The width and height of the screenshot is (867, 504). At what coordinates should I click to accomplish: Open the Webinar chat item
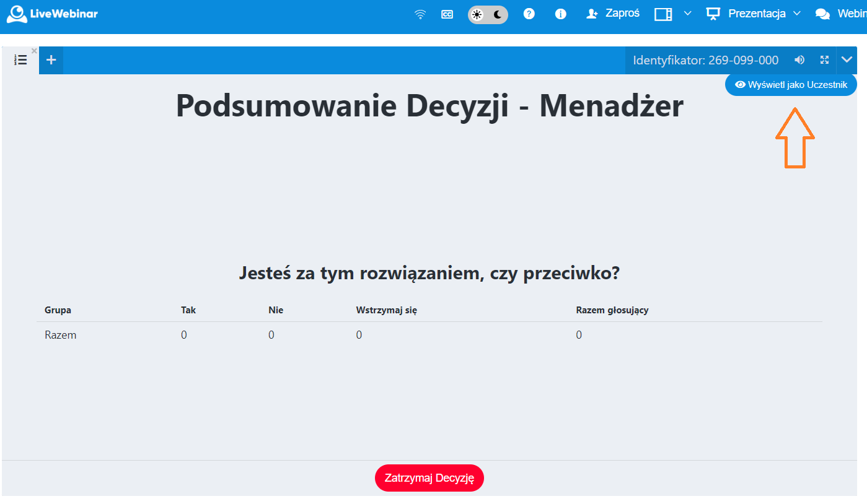tap(841, 14)
